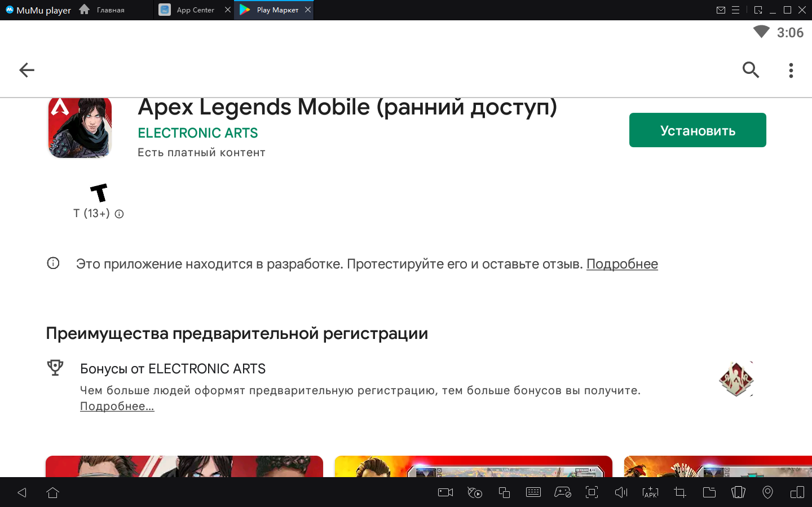Open the location pin tool
The height and width of the screenshot is (507, 812).
click(x=767, y=492)
